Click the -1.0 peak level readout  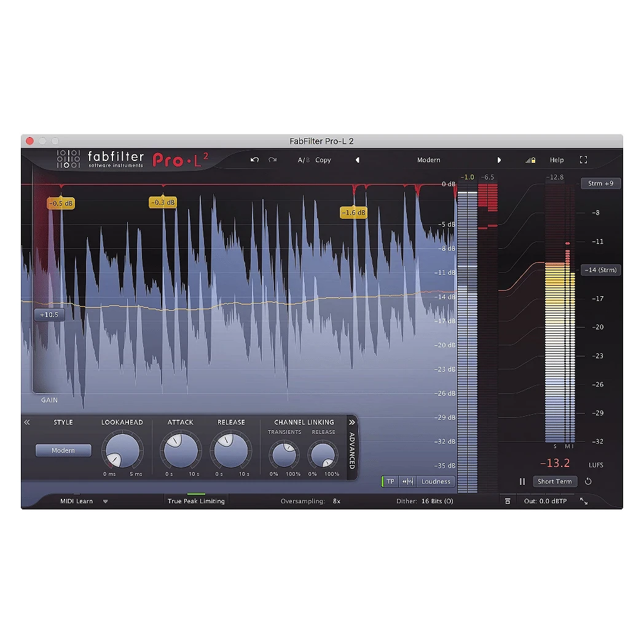click(x=468, y=177)
